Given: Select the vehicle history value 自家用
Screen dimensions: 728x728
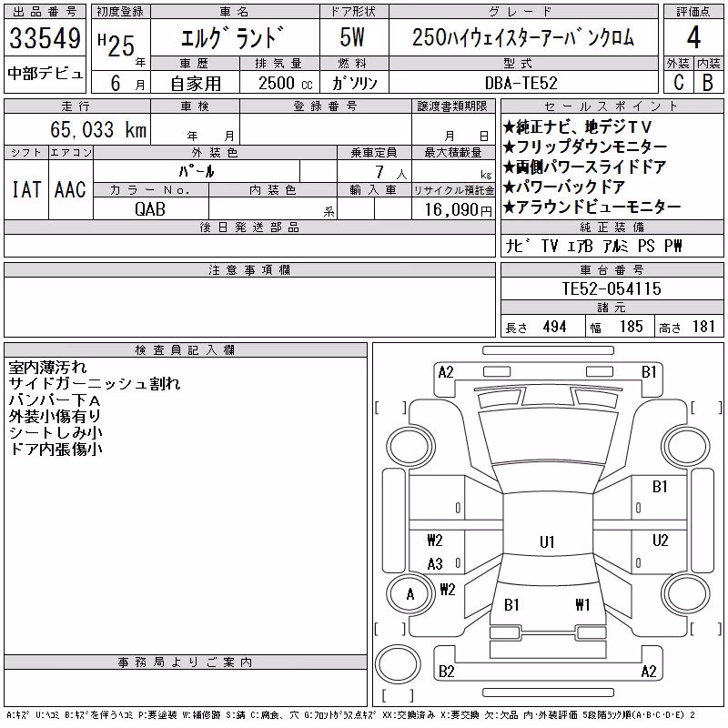Looking at the screenshot, I should click(196, 84).
